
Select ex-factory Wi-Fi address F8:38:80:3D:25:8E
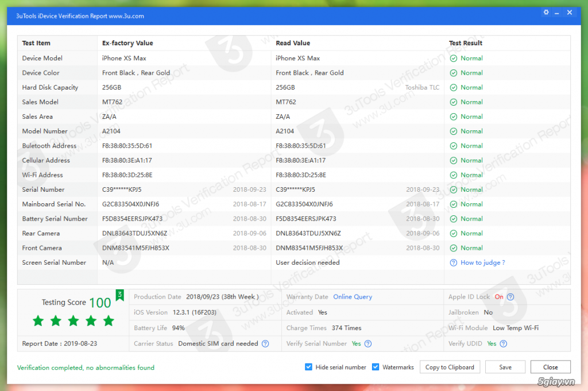point(127,175)
